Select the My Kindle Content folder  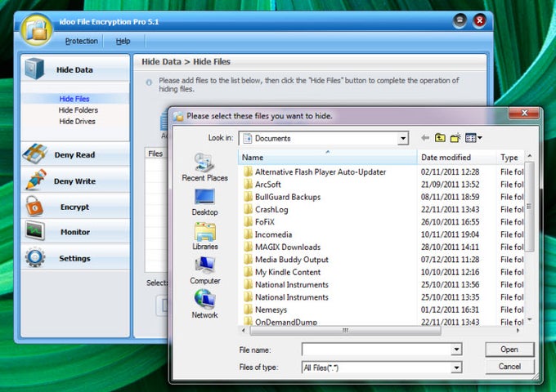pyautogui.click(x=288, y=272)
